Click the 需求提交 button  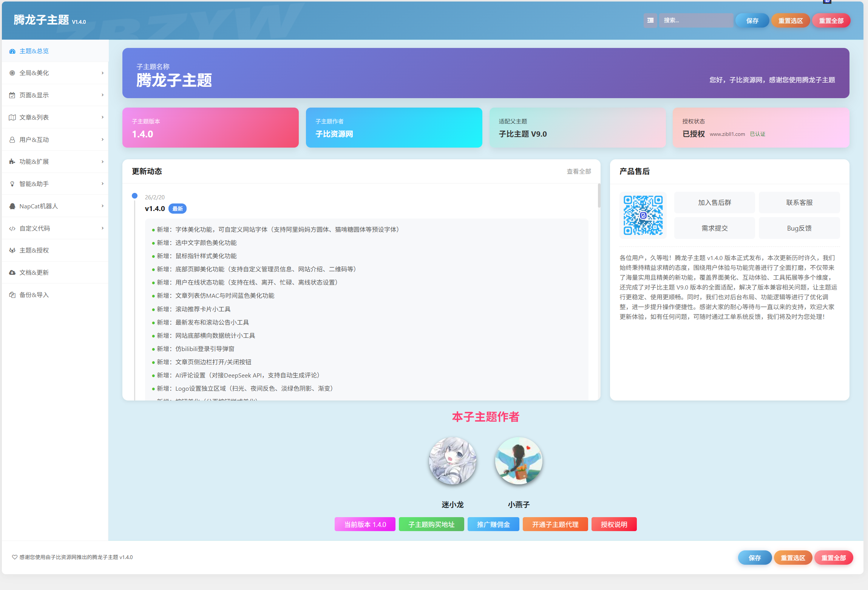(714, 228)
